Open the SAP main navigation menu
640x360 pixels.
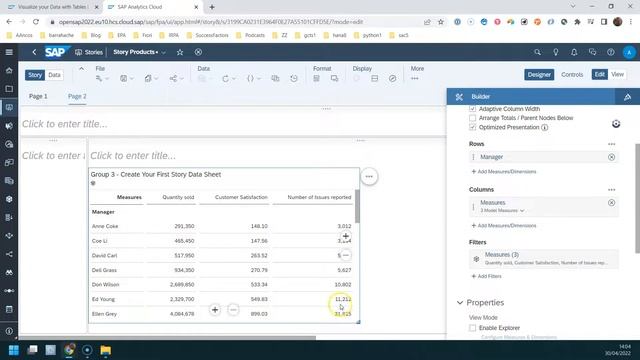click(9, 52)
